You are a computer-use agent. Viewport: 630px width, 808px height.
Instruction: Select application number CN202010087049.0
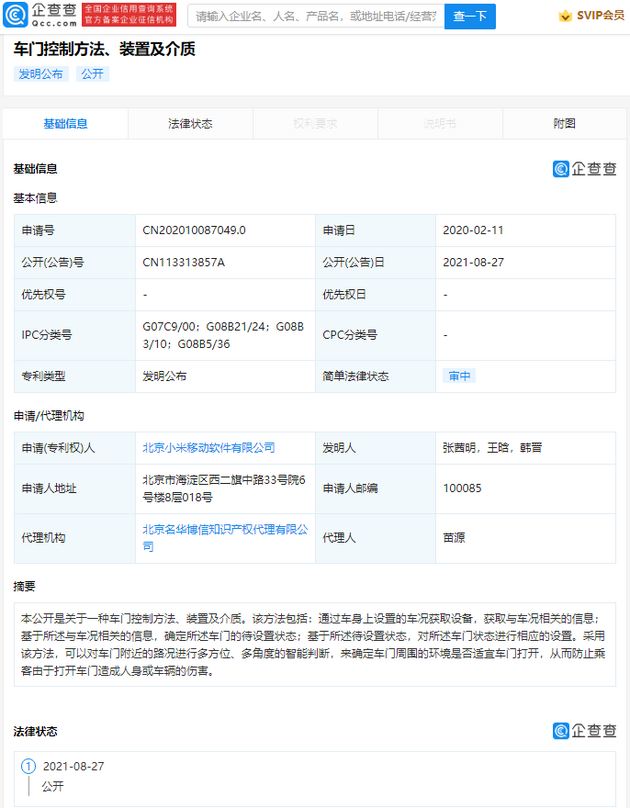point(194,230)
